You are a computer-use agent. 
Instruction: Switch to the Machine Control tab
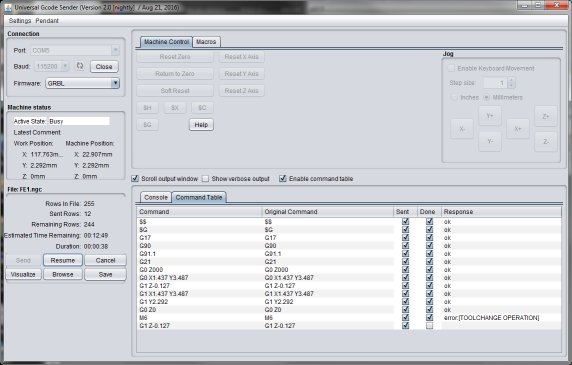pyautogui.click(x=166, y=42)
